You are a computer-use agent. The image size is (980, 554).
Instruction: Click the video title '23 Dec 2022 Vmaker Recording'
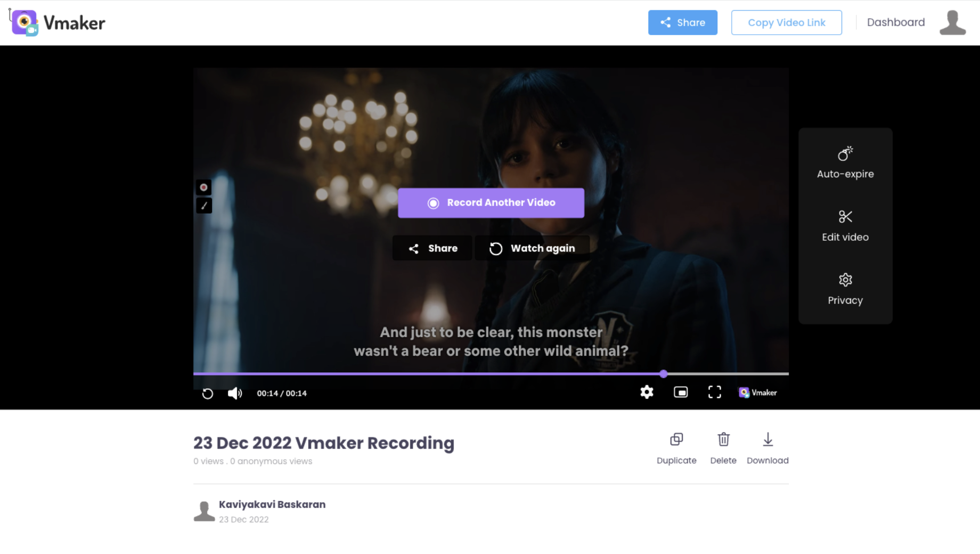coord(324,443)
